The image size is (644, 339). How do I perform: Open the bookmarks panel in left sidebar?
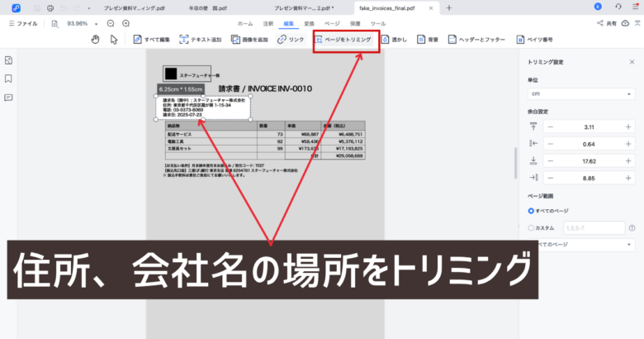pyautogui.click(x=8, y=79)
